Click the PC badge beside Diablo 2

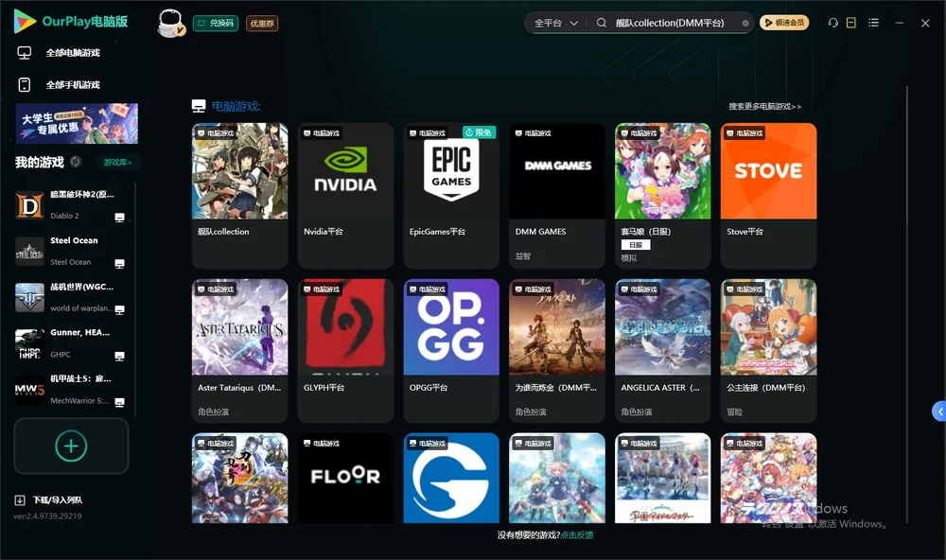click(119, 218)
